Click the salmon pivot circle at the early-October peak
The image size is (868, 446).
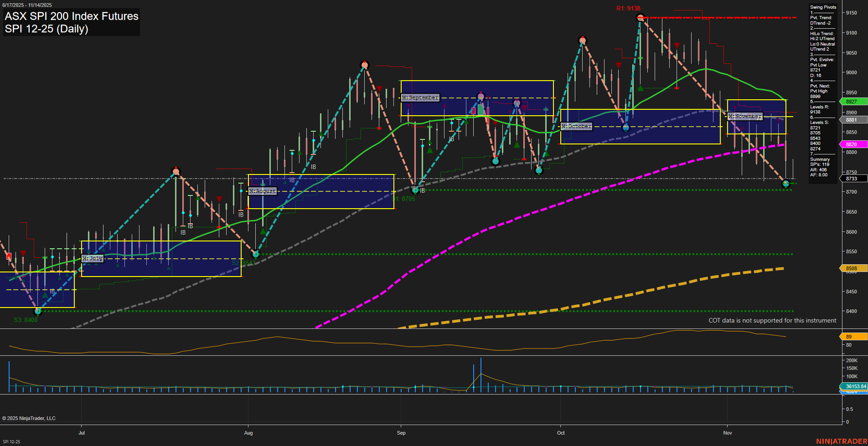pos(582,40)
